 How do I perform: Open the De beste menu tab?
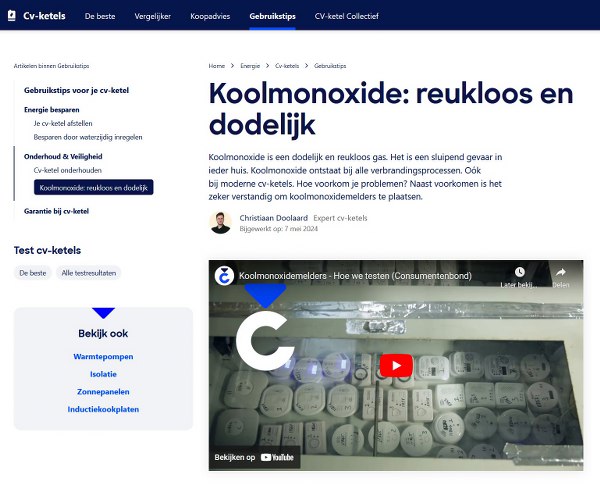point(100,16)
